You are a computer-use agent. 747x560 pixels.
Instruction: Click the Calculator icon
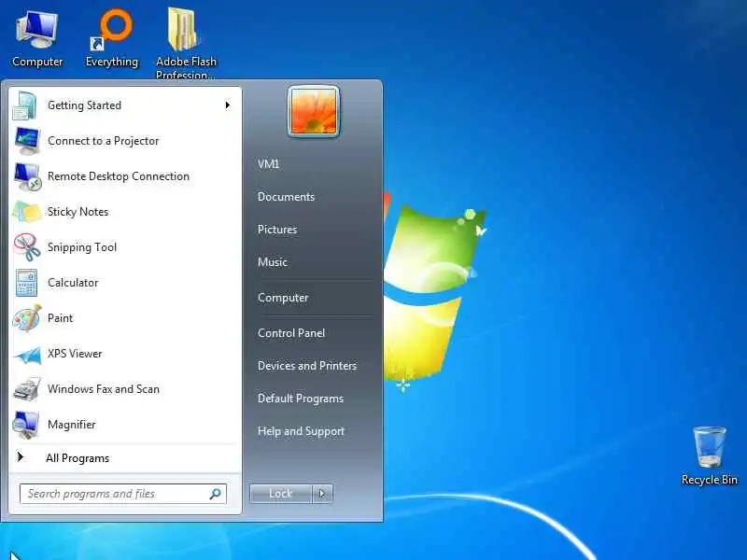[27, 283]
